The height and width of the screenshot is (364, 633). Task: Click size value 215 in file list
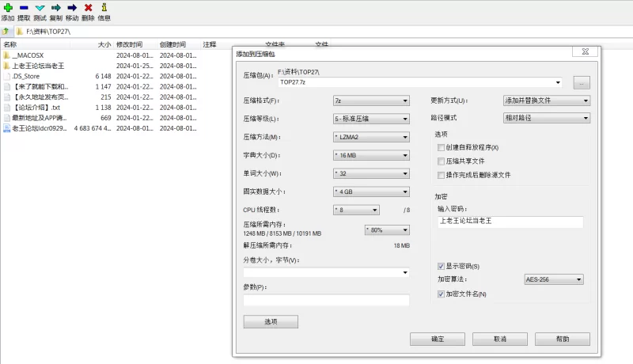106,97
